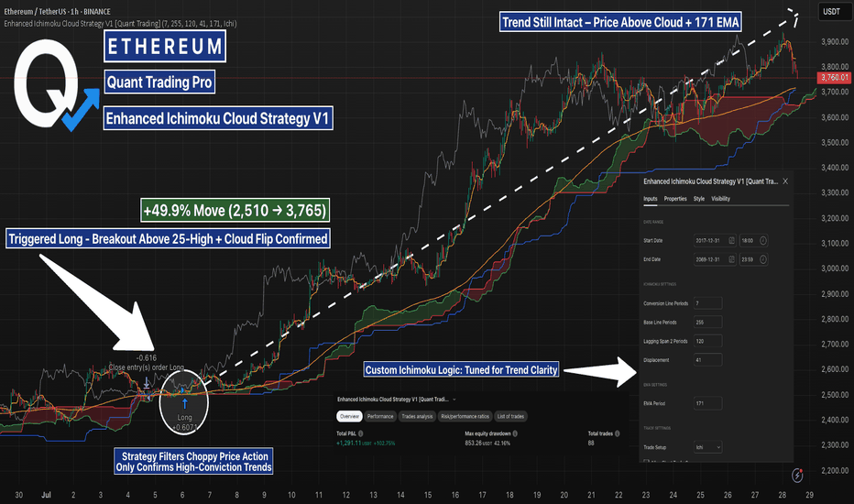This screenshot has width=854, height=504.
Task: Open the Start Date calendar picker icon
Action: coord(731,240)
